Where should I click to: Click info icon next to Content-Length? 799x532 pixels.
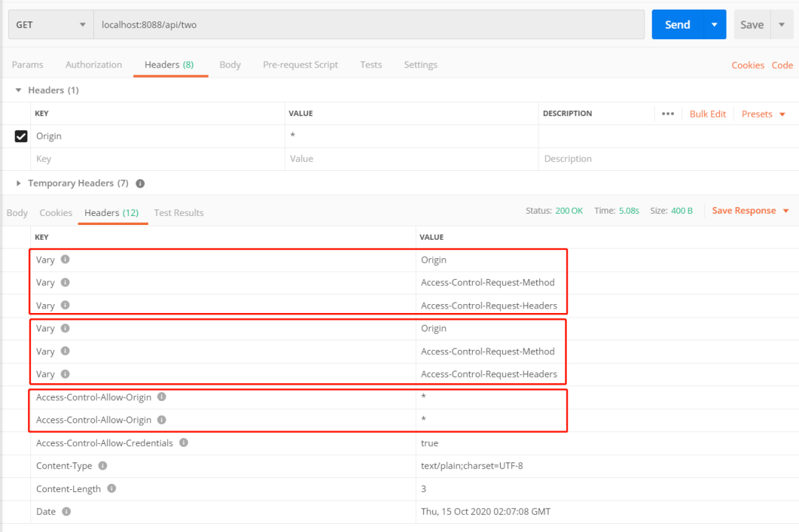click(112, 488)
